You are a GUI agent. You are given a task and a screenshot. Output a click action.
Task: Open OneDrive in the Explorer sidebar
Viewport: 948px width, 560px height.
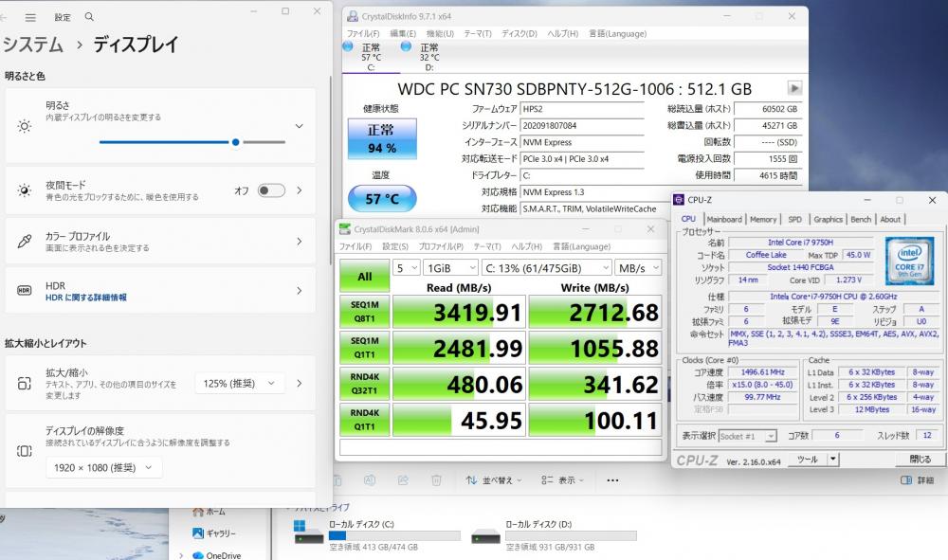tap(224, 555)
